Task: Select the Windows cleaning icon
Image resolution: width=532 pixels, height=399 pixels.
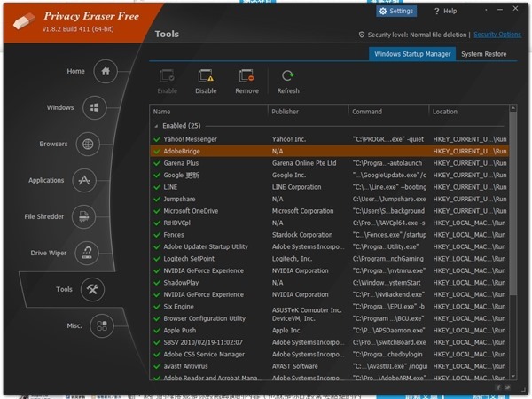Action: (94, 108)
